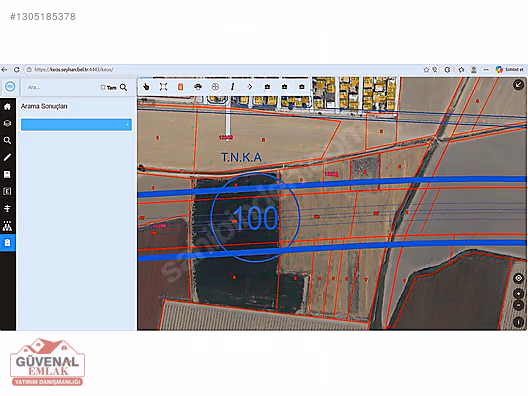Locate my position on map
Screen dimensions: 528x396
[x=519, y=278]
